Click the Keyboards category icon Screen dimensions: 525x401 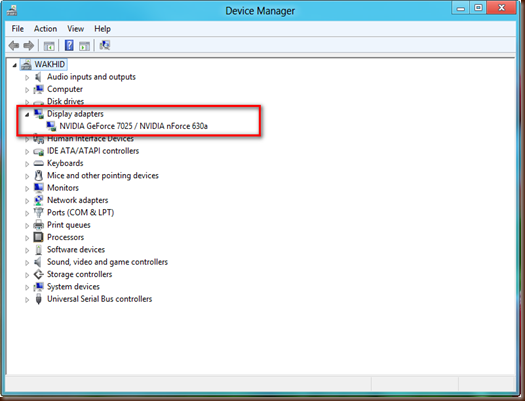click(x=39, y=163)
